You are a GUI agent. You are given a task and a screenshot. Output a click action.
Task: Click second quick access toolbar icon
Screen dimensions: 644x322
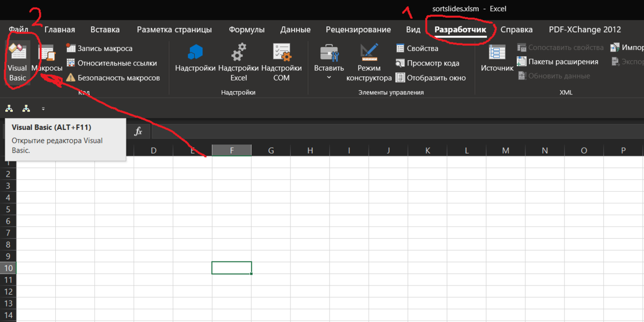coord(26,108)
